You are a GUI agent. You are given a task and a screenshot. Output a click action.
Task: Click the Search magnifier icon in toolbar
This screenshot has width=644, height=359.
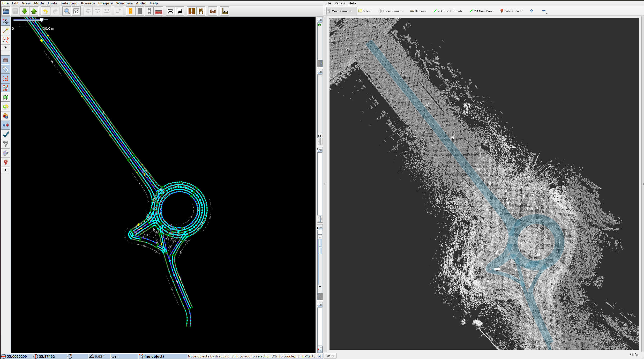(x=67, y=11)
